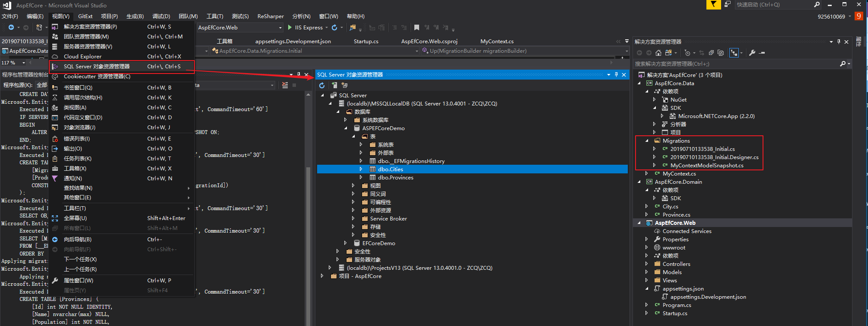This screenshot has height=326, width=868.
Task: Open the Object Browser from View menu
Action: 122,127
